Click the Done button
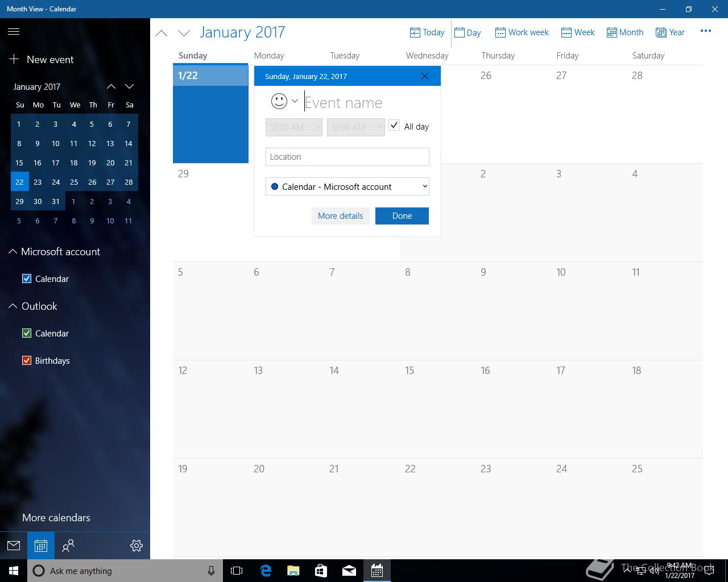Screen dimensions: 728x582 pyautogui.click(x=402, y=216)
